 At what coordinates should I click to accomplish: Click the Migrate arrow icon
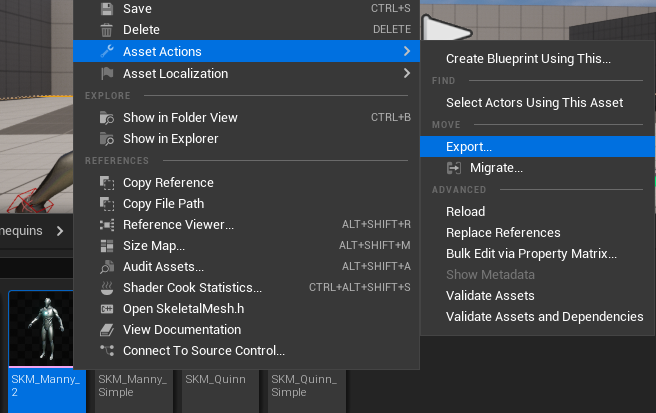(454, 168)
